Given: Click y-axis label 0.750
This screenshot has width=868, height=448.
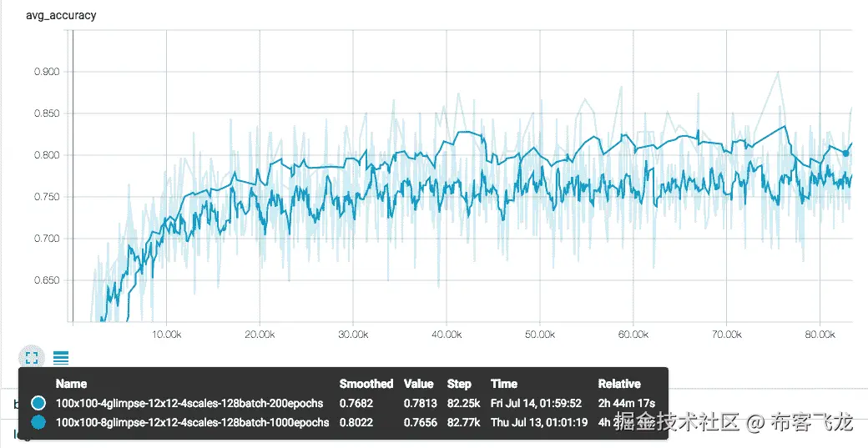Looking at the screenshot, I should point(47,197).
